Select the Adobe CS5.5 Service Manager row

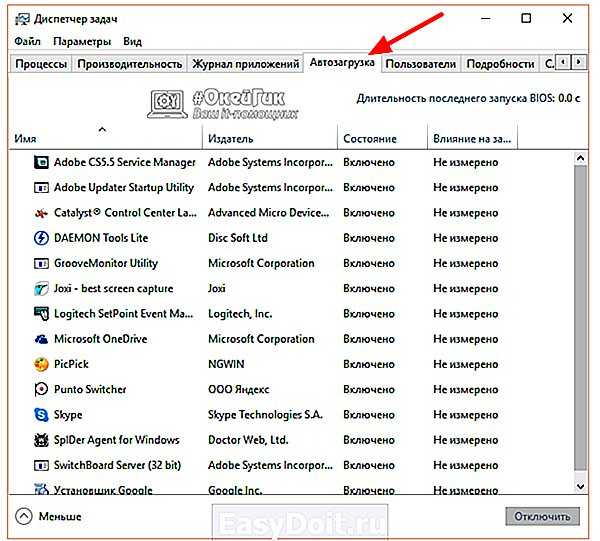pos(291,162)
